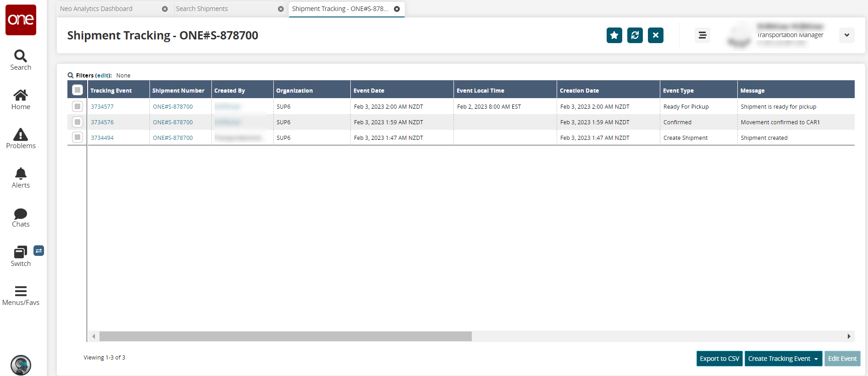Click the blue swap badge near Switch
The height and width of the screenshot is (376, 868).
pyautogui.click(x=39, y=251)
